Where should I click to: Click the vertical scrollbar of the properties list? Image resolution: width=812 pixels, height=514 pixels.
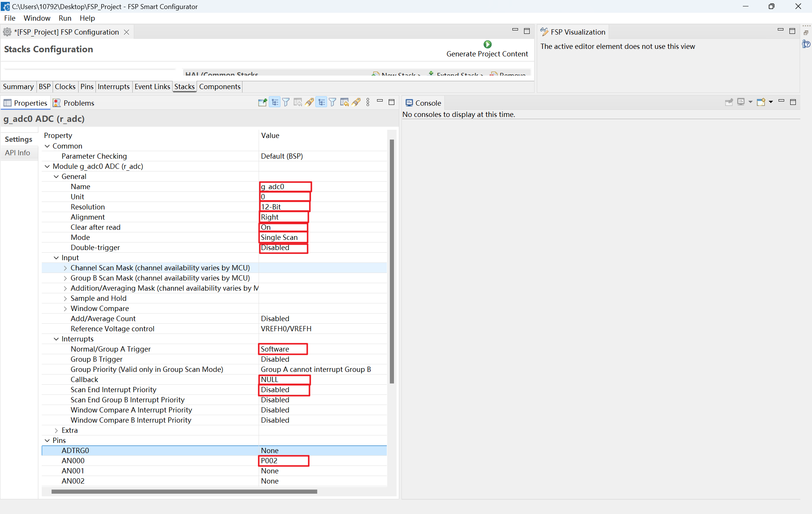coord(392,261)
